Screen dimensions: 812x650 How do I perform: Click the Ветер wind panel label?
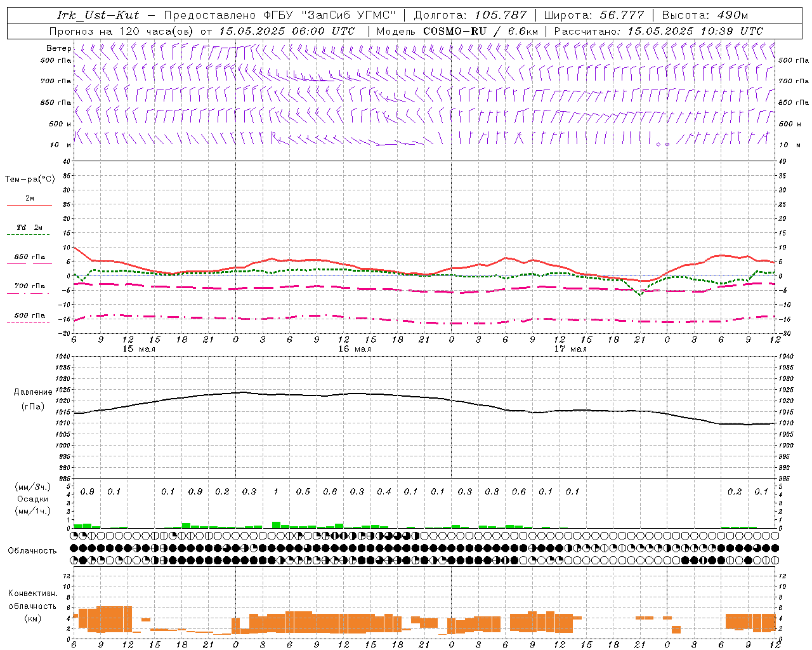click(58, 48)
